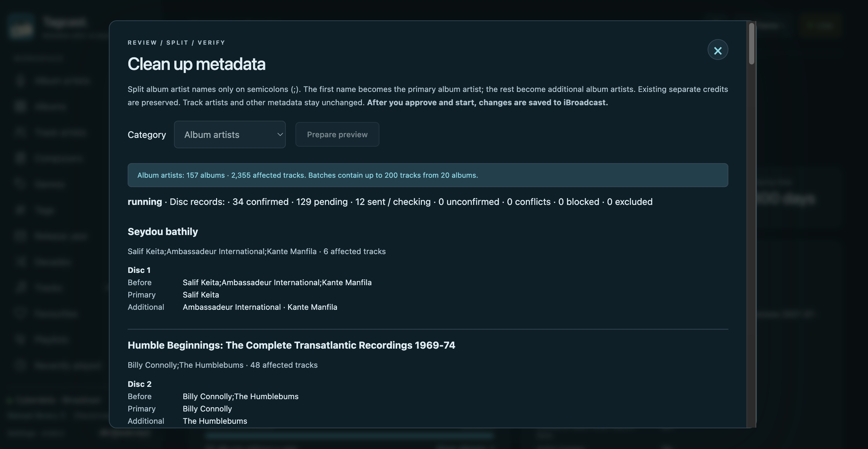Click the '48 affected tracks' subtitle line
This screenshot has width=868, height=449.
pyautogui.click(x=223, y=365)
